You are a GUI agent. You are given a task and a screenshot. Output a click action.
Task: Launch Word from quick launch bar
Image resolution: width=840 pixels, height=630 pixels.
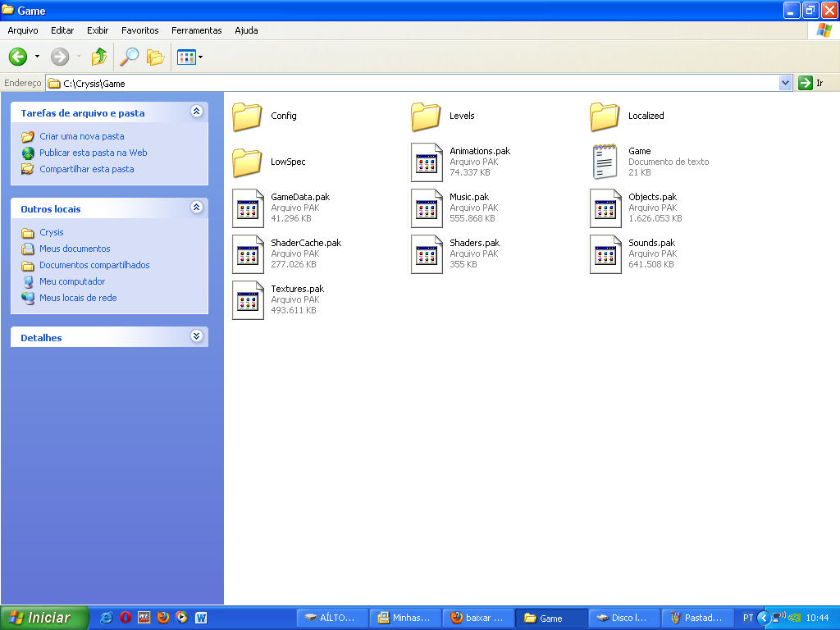201,618
